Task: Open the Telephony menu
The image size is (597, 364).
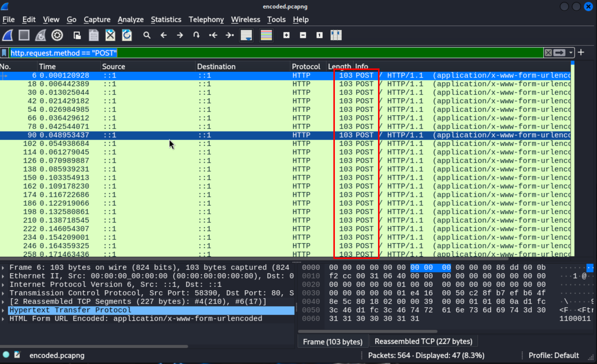Action: click(x=206, y=20)
